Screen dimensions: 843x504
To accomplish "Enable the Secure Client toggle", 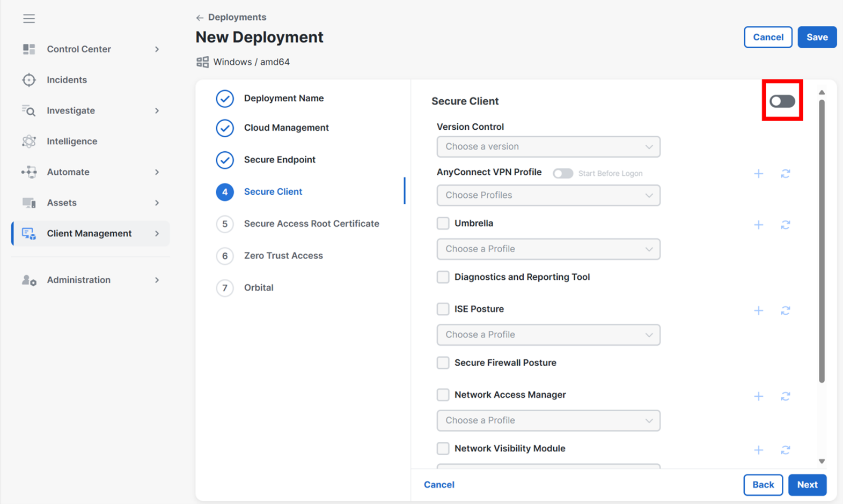I will (782, 101).
